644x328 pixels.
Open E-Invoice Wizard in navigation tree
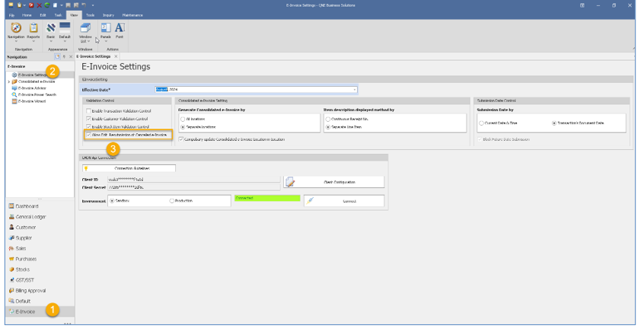(x=29, y=101)
